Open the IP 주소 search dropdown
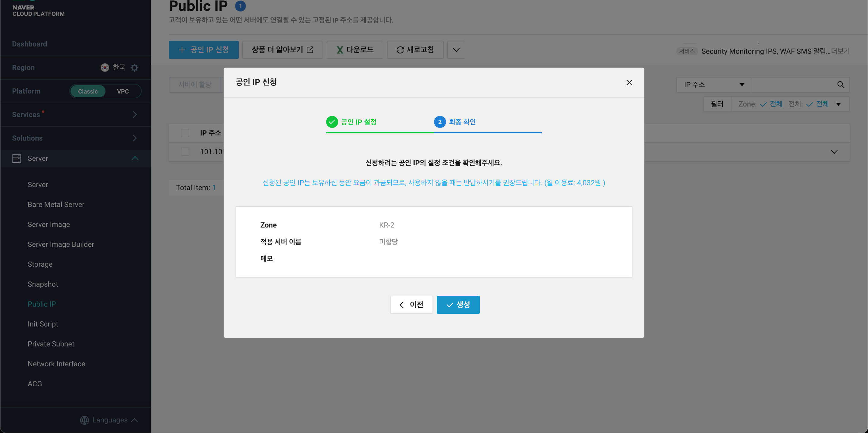The width and height of the screenshot is (868, 433). point(714,85)
